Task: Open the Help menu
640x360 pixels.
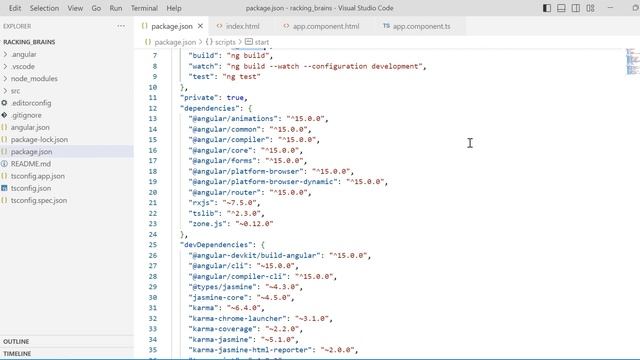Action: [174, 8]
